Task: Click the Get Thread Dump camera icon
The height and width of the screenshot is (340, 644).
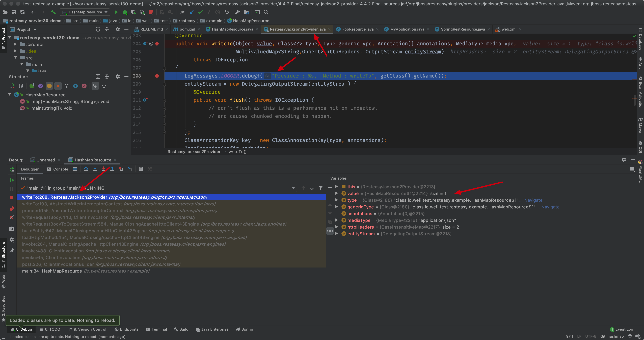Action: point(12,229)
